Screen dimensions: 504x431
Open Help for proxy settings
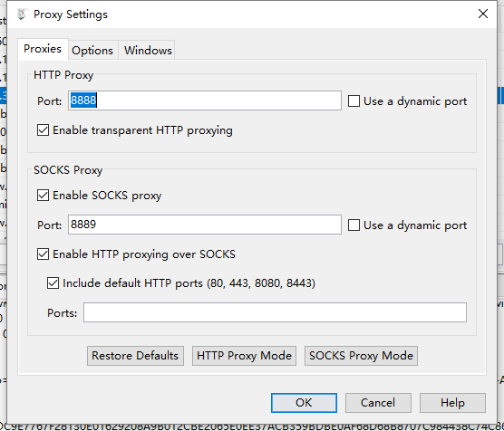pyautogui.click(x=452, y=403)
